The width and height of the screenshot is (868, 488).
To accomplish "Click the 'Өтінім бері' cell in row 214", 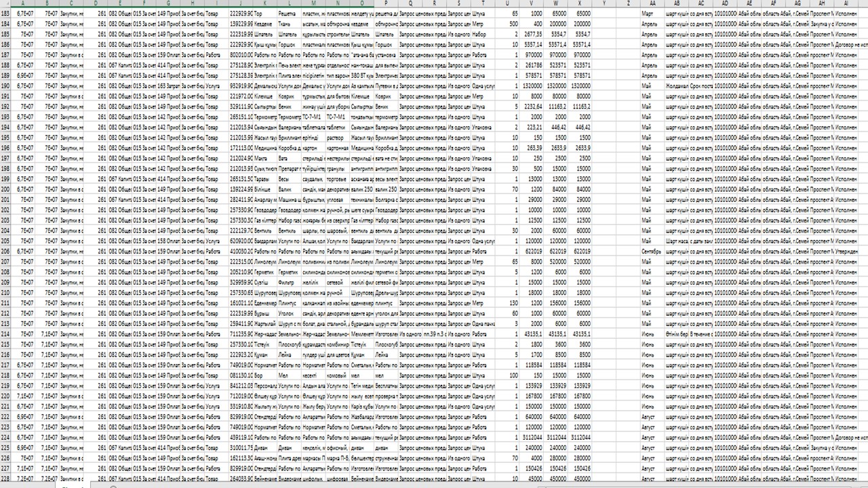I will (676, 333).
